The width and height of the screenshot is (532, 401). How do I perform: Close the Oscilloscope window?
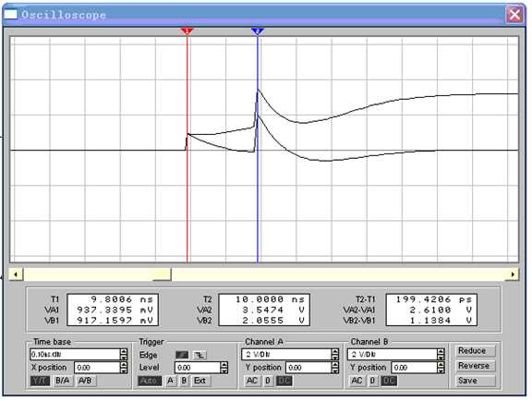pos(514,15)
